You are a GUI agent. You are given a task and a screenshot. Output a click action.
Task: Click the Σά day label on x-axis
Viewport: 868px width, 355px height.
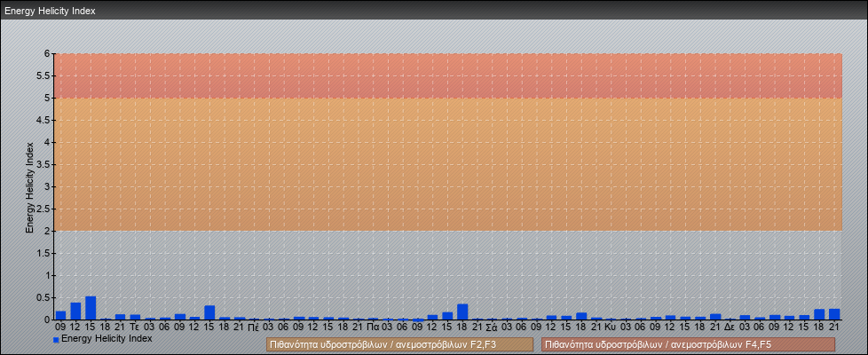tap(492, 327)
